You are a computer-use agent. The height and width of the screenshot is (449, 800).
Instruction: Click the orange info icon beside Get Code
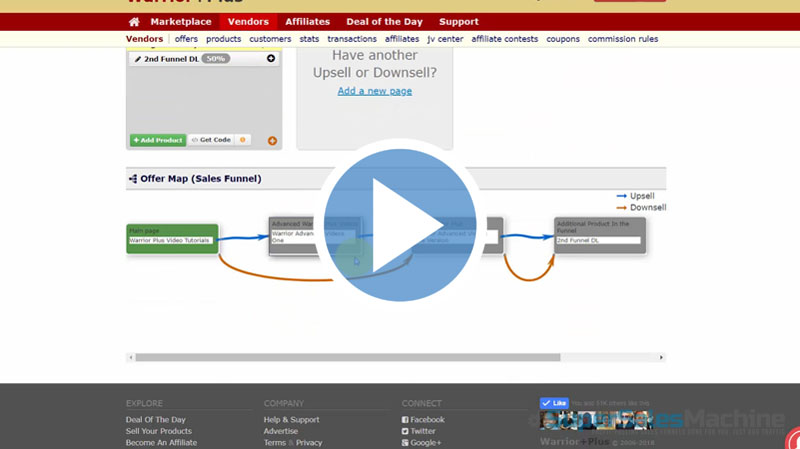(242, 140)
